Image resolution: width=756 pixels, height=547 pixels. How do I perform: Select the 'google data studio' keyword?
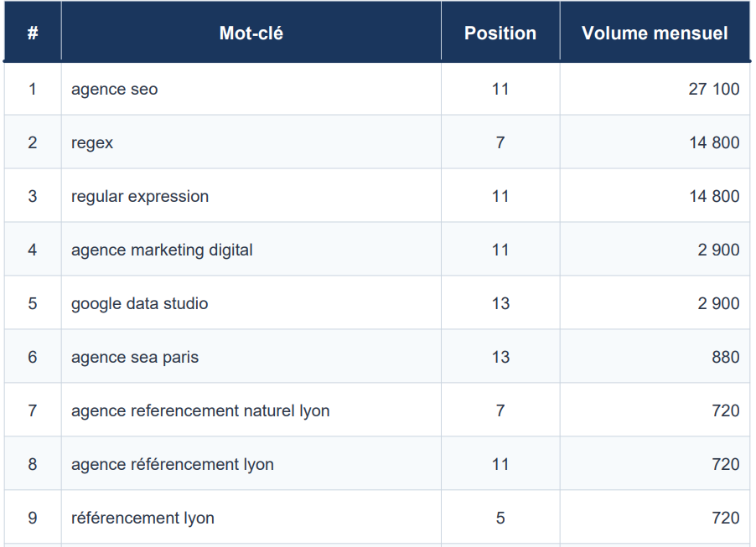[140, 303]
